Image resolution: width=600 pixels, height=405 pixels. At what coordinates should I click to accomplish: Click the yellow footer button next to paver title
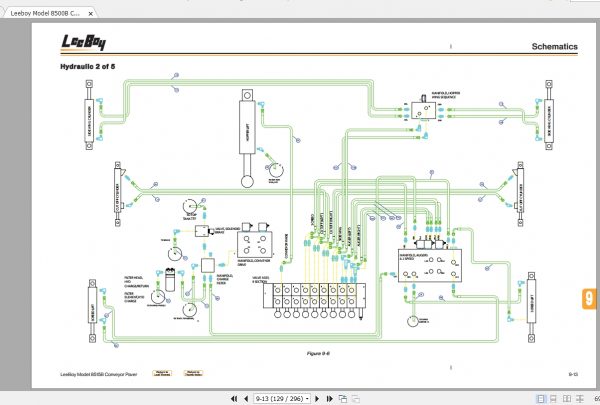[162, 373]
